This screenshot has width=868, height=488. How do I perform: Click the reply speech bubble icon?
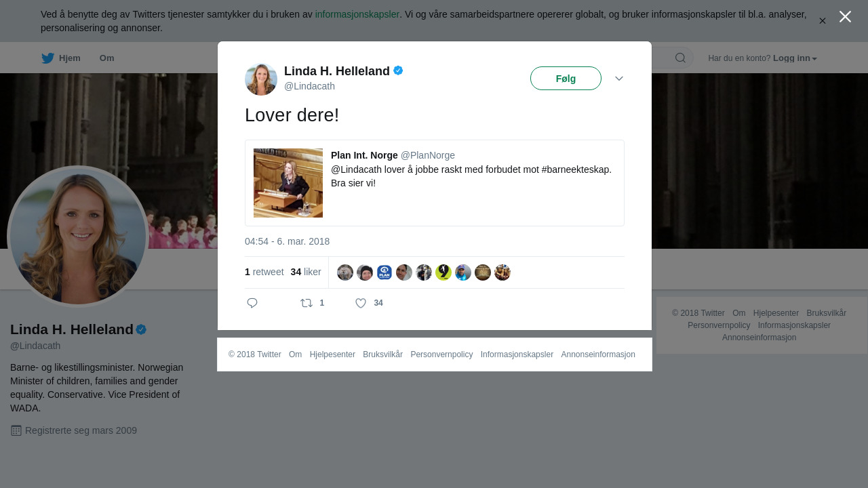click(252, 303)
